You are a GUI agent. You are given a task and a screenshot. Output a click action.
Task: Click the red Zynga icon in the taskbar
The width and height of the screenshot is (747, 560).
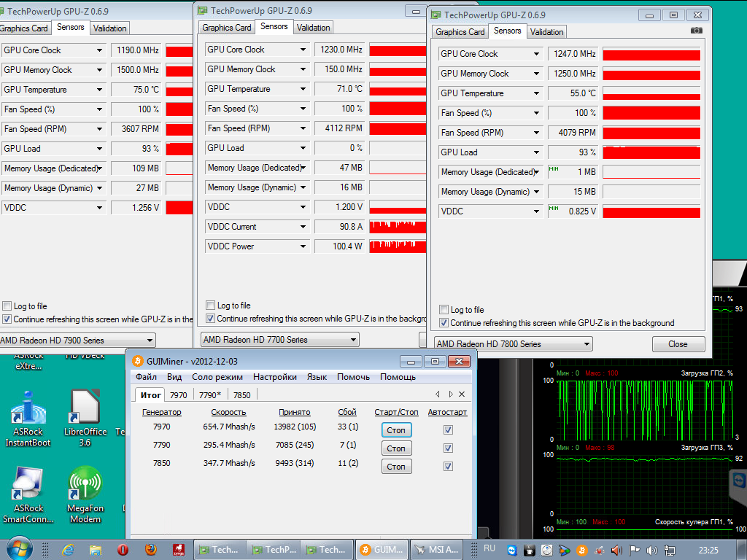(x=178, y=550)
